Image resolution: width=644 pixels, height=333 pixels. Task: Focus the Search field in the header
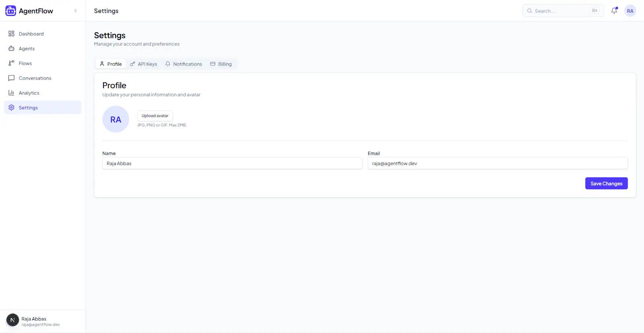(x=563, y=11)
